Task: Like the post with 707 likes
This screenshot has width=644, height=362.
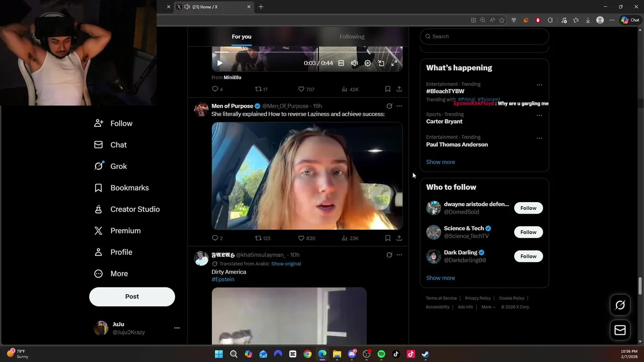Action: click(306, 89)
